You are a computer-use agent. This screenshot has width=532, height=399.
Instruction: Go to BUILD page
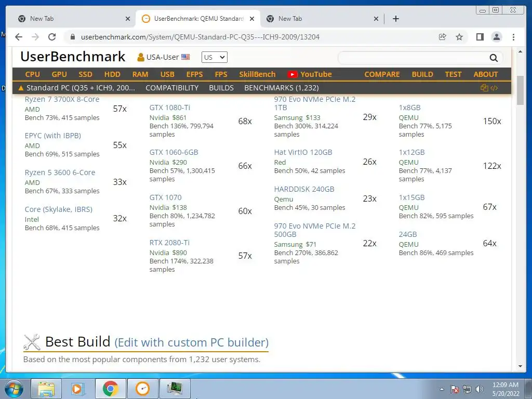pos(422,74)
